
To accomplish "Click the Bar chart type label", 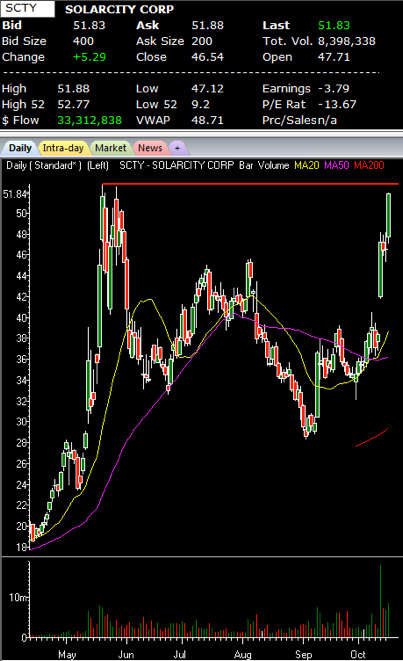I will click(x=246, y=165).
